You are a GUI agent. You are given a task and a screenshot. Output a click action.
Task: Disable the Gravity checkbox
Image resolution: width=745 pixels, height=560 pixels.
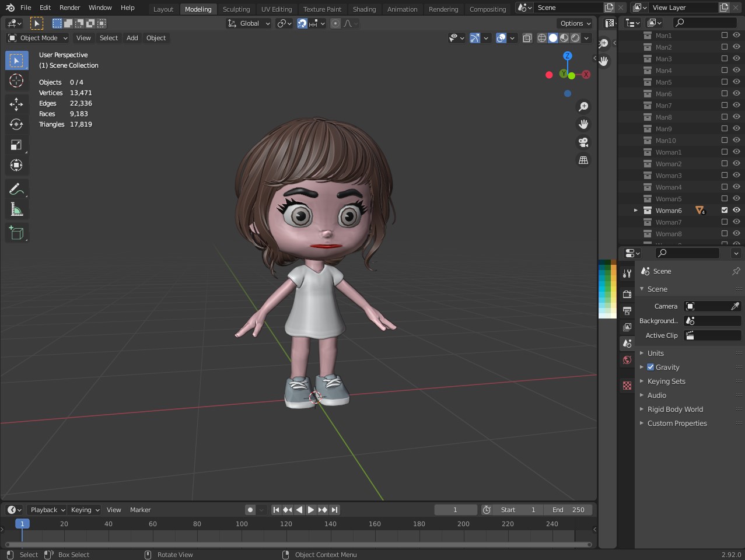point(650,367)
